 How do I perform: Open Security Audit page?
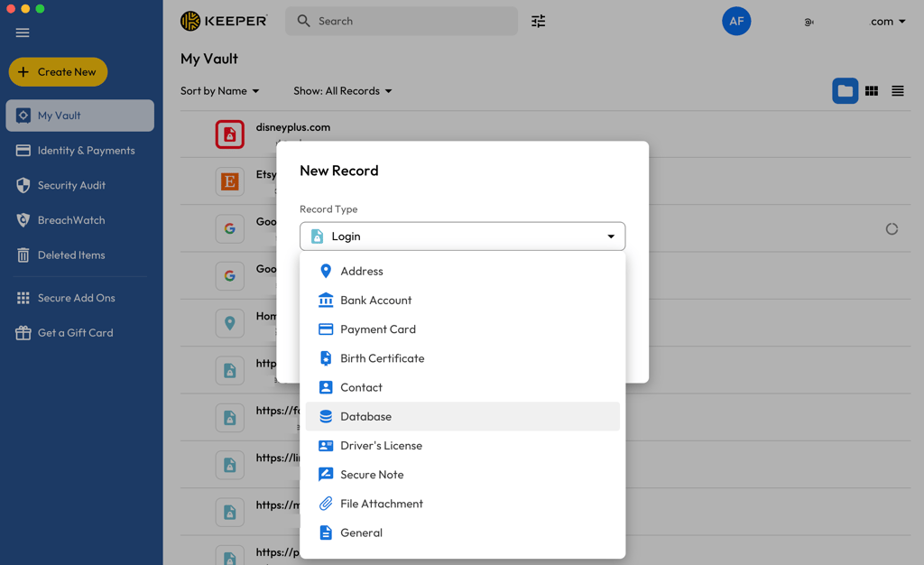[80, 185]
